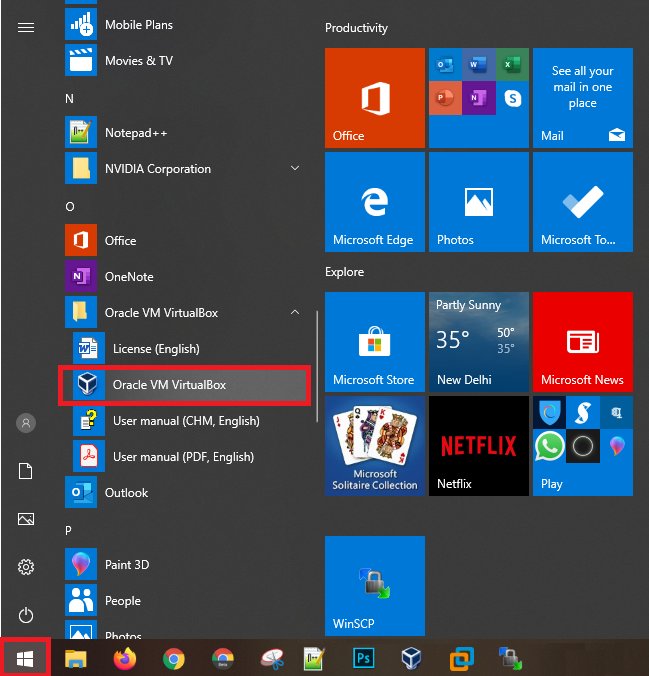This screenshot has width=649, height=676.
Task: Jump to letter N section header
Action: pyautogui.click(x=69, y=99)
